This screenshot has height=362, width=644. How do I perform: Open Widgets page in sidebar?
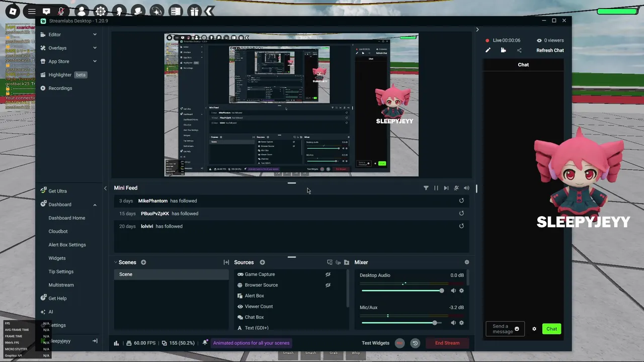pos(57,258)
